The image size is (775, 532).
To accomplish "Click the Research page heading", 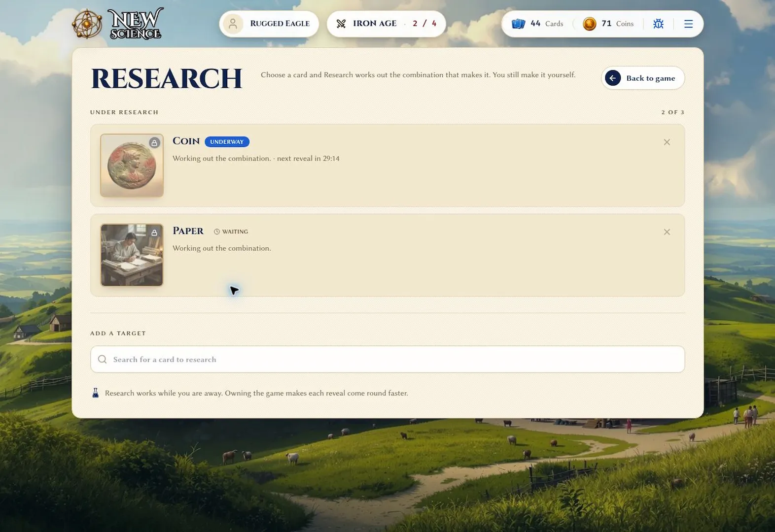I will pos(167,78).
